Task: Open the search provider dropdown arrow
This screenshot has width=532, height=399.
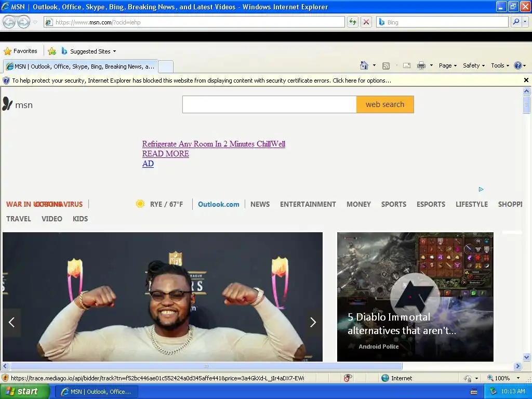Action: coord(525,22)
